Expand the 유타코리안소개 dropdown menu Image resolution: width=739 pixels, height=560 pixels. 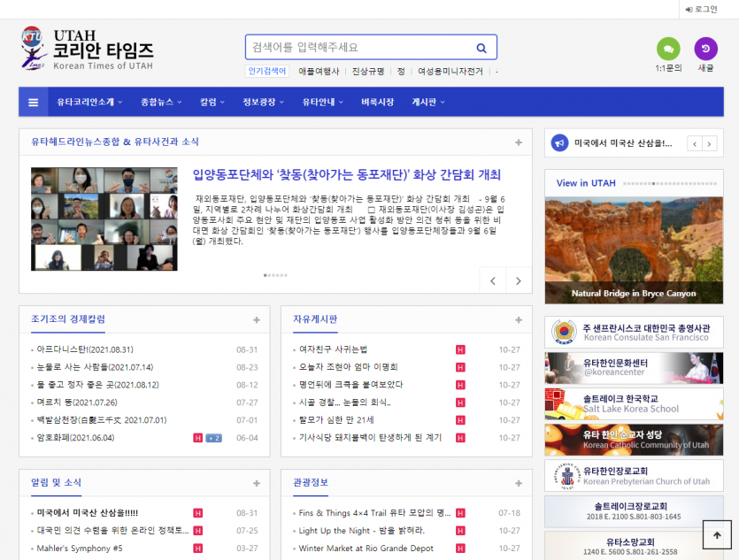point(89,102)
